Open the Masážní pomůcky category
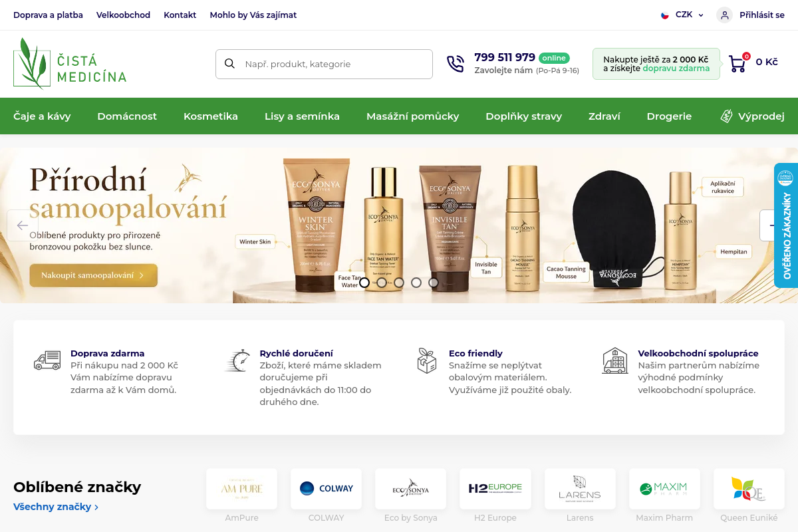Screen dimensions: 798x532 [x=413, y=116]
